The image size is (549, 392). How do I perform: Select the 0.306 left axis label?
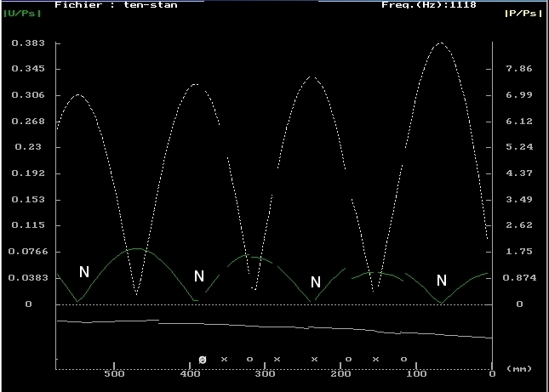28,95
